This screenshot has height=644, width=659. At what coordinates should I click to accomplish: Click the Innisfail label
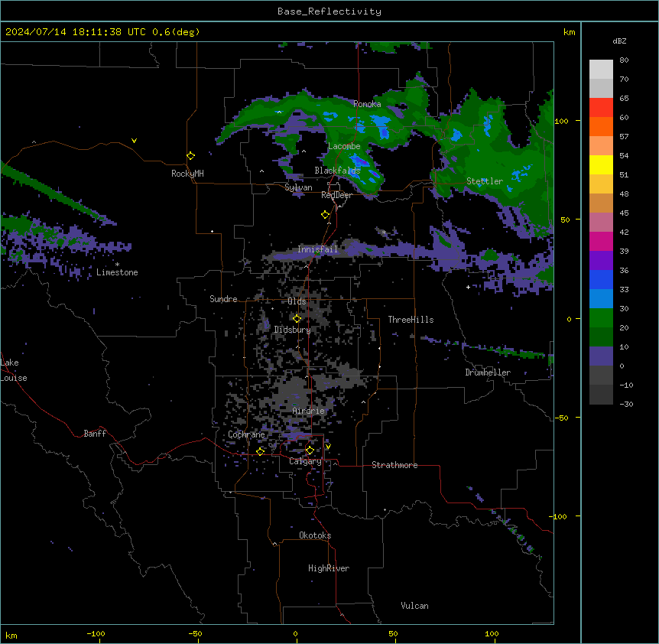(x=318, y=249)
